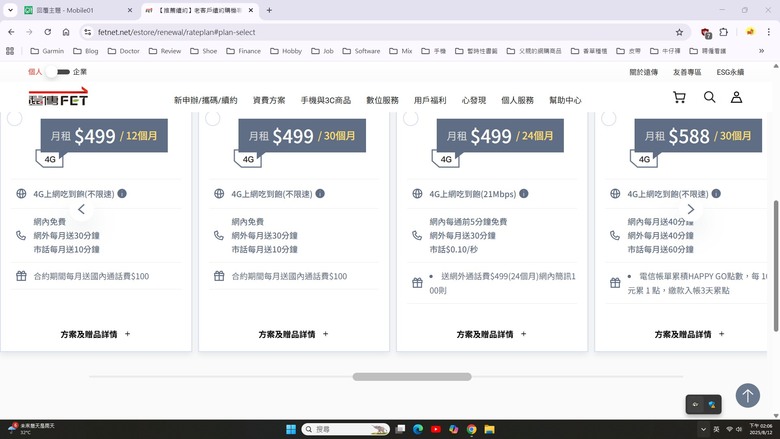This screenshot has height=439, width=780.
Task: Toggle the 個人/企業 switch
Action: coord(58,72)
